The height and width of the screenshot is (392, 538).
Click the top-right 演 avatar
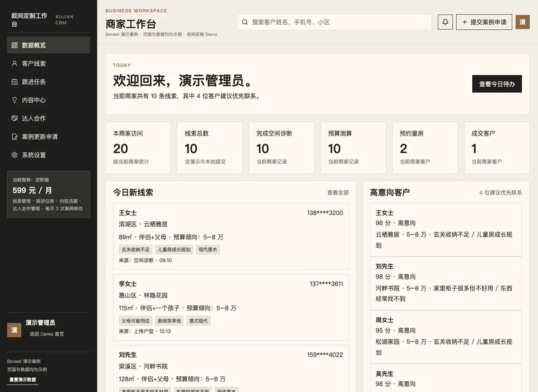point(523,22)
